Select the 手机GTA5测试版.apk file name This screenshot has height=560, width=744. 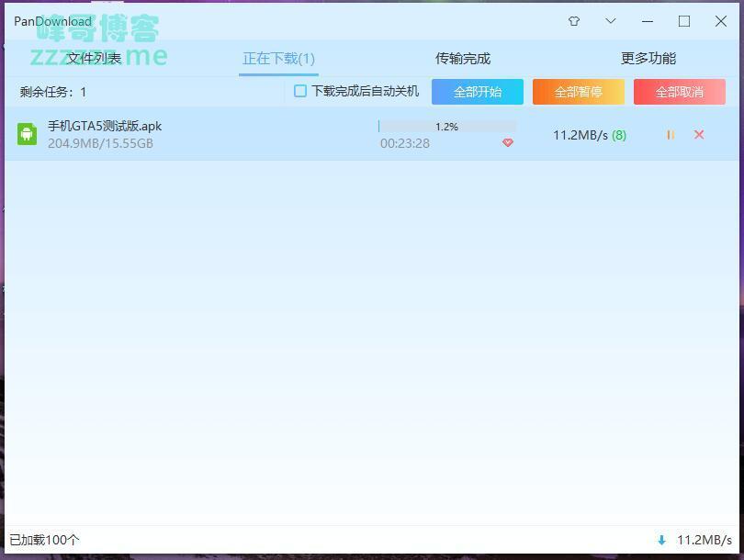pyautogui.click(x=105, y=126)
